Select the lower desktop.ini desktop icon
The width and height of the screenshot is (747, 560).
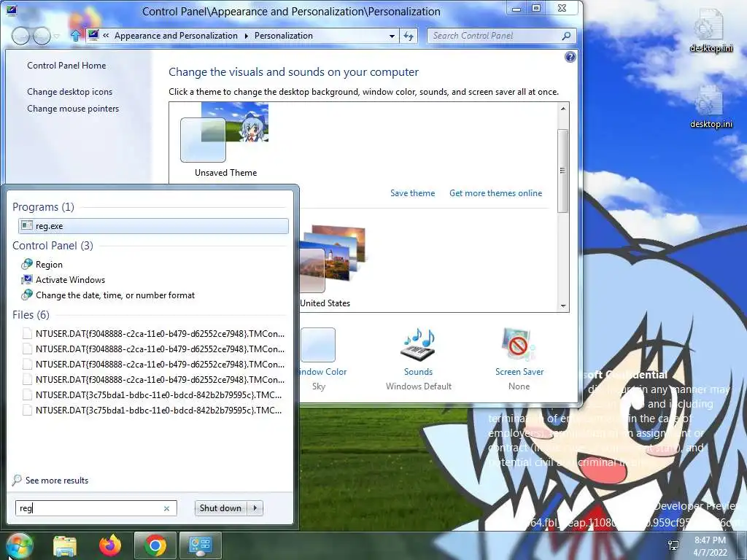(711, 107)
